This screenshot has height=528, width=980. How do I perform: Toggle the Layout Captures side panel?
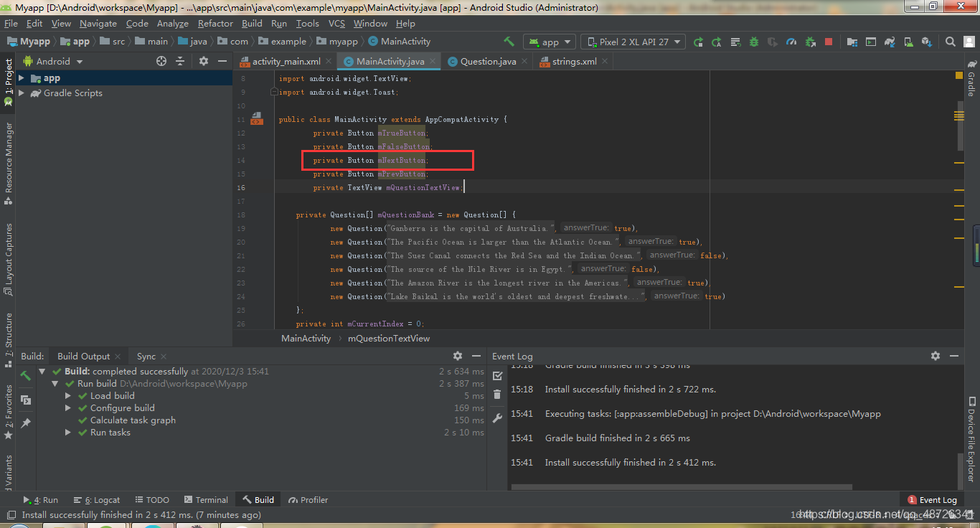pyautogui.click(x=9, y=258)
